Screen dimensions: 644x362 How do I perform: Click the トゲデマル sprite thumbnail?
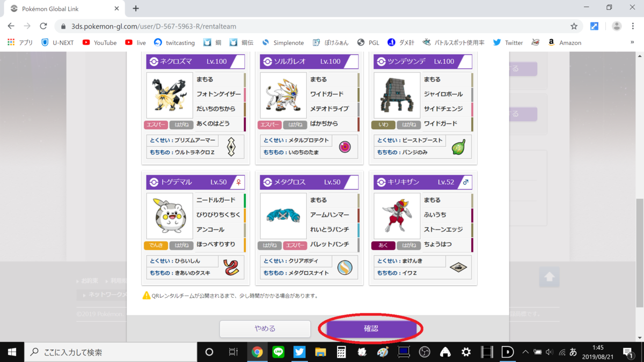[170, 216]
